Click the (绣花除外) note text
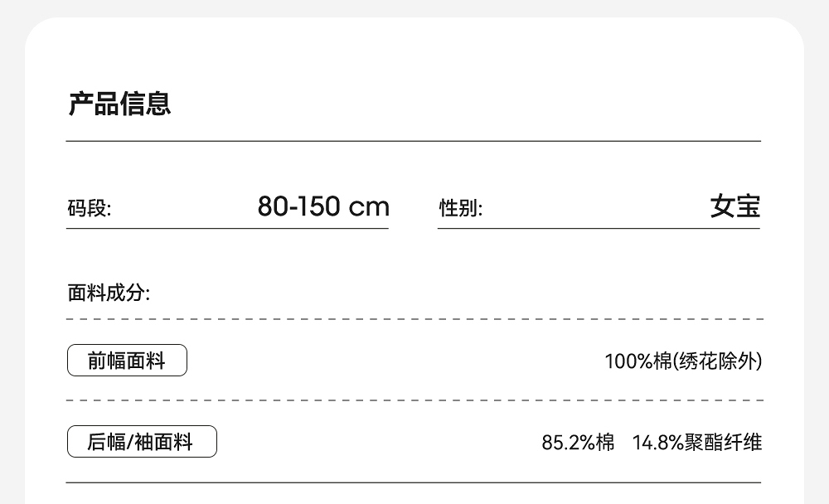The width and height of the screenshot is (829, 504). [x=715, y=361]
